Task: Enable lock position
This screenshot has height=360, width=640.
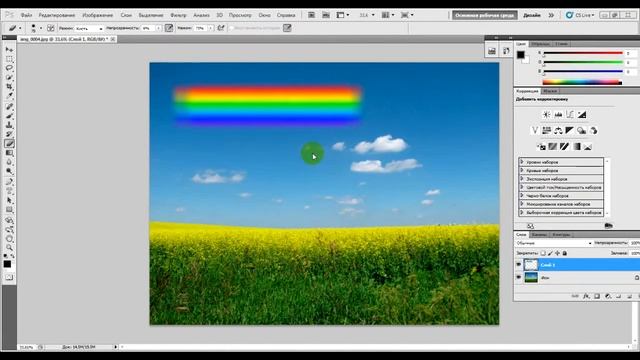Action: pyautogui.click(x=558, y=253)
